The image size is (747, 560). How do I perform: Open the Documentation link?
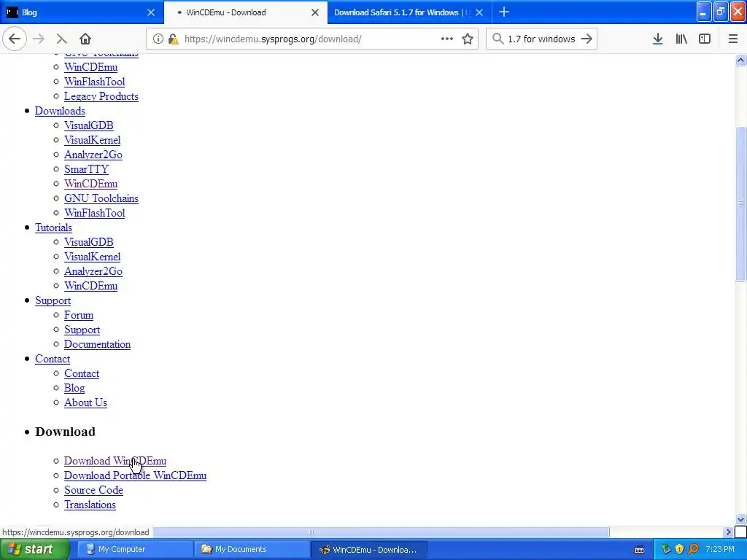coord(97,344)
